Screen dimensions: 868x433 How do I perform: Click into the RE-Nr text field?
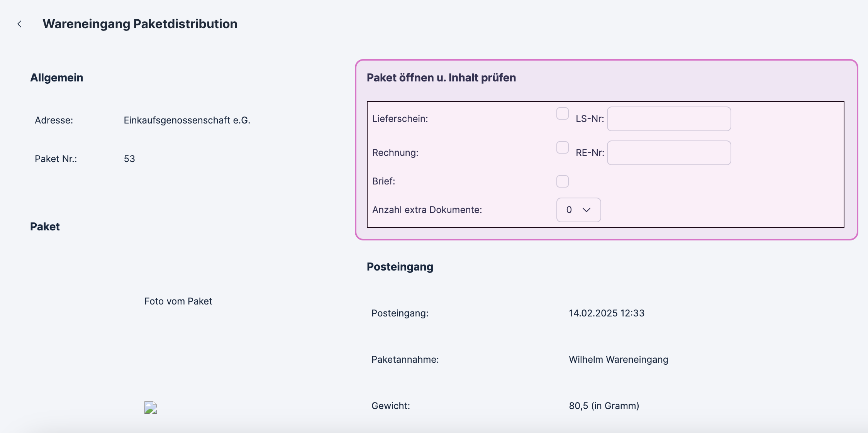tap(669, 153)
